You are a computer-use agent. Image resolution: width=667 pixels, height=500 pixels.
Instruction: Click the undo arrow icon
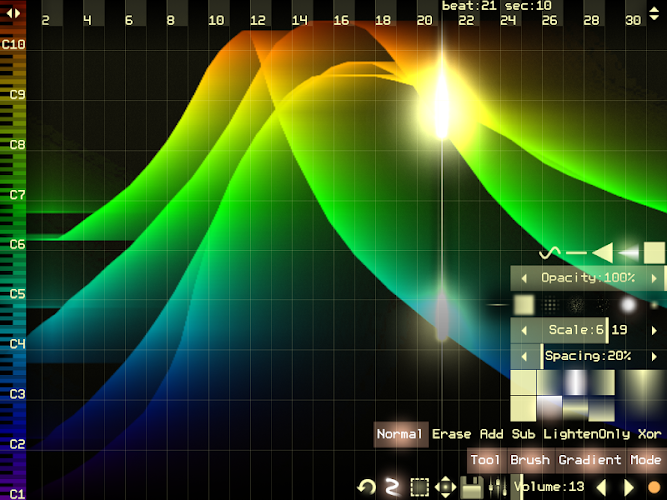pyautogui.click(x=367, y=487)
